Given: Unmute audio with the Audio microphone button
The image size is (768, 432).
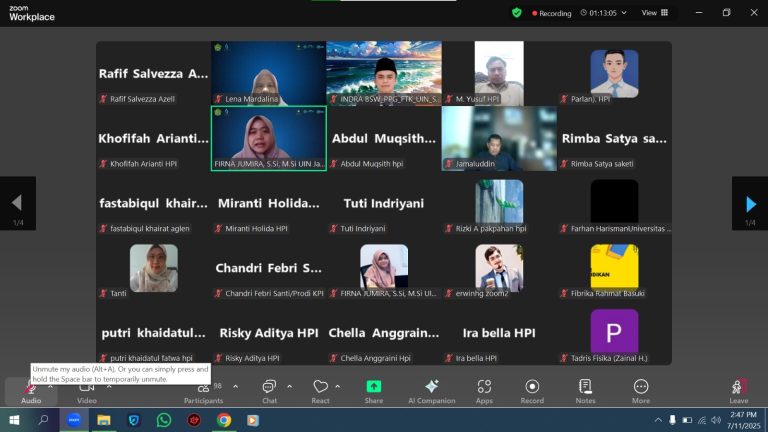Looking at the screenshot, I should (x=31, y=390).
